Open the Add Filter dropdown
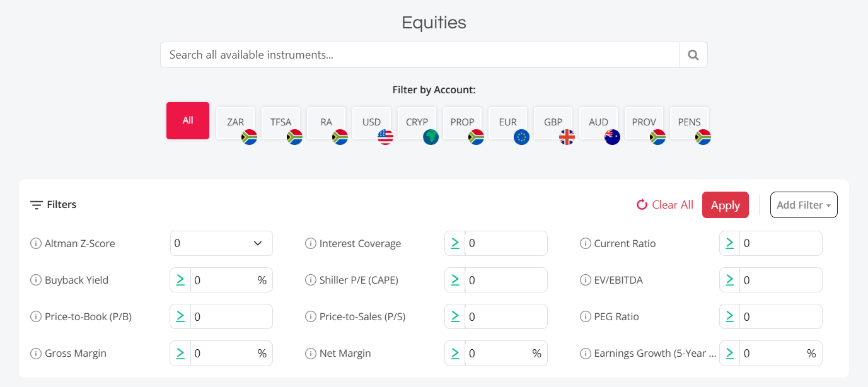This screenshot has width=868, height=387. [803, 204]
